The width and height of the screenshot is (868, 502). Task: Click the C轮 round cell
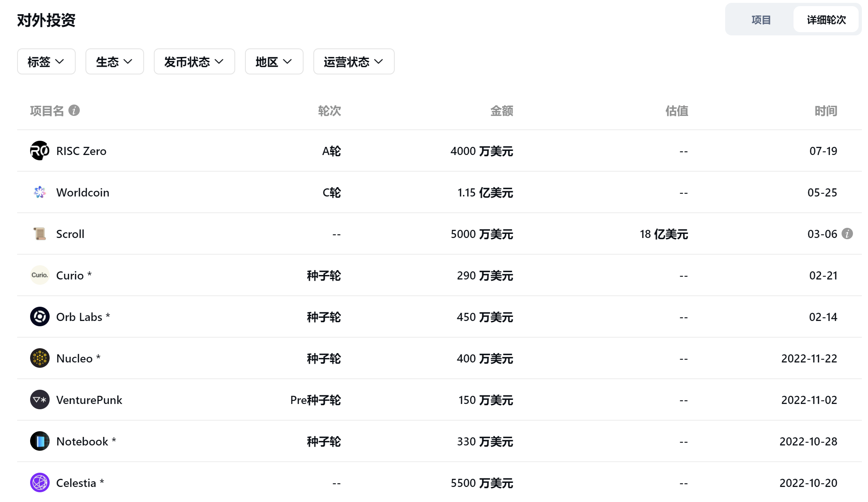[332, 193]
